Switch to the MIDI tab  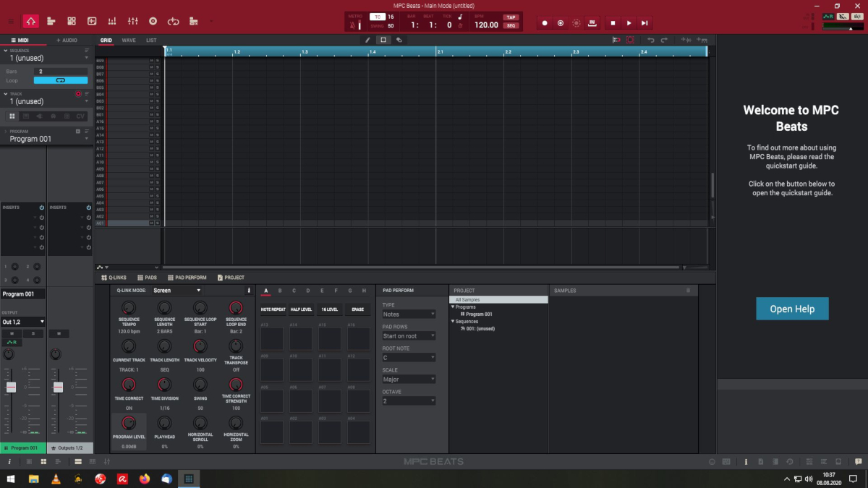click(x=23, y=40)
